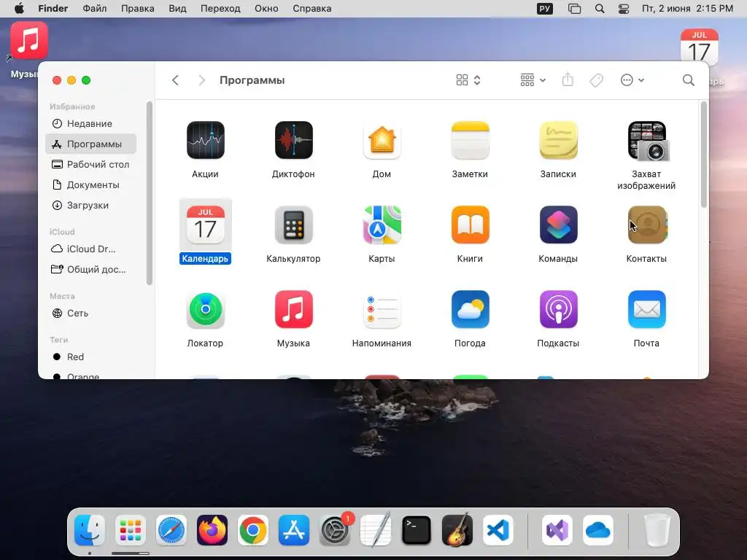Screen dimensions: 747x560
Task: Open System Preferences from the Dock
Action: [335, 530]
